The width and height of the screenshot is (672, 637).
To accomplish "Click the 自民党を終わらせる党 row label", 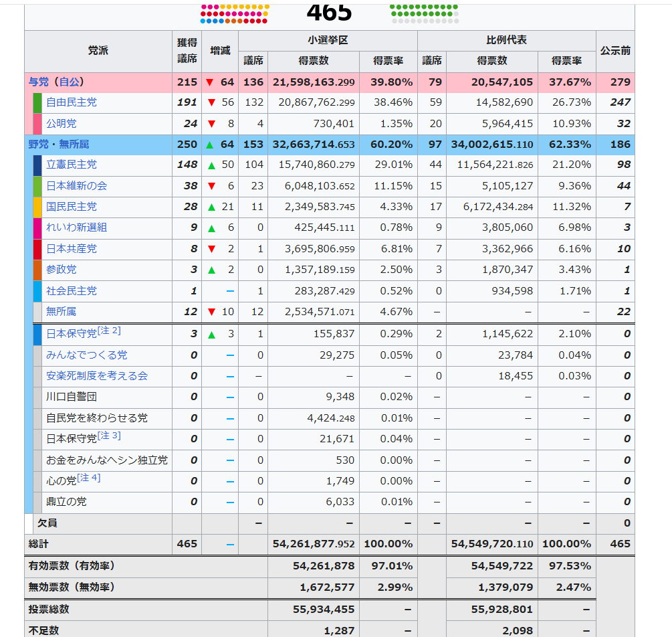I will (97, 418).
